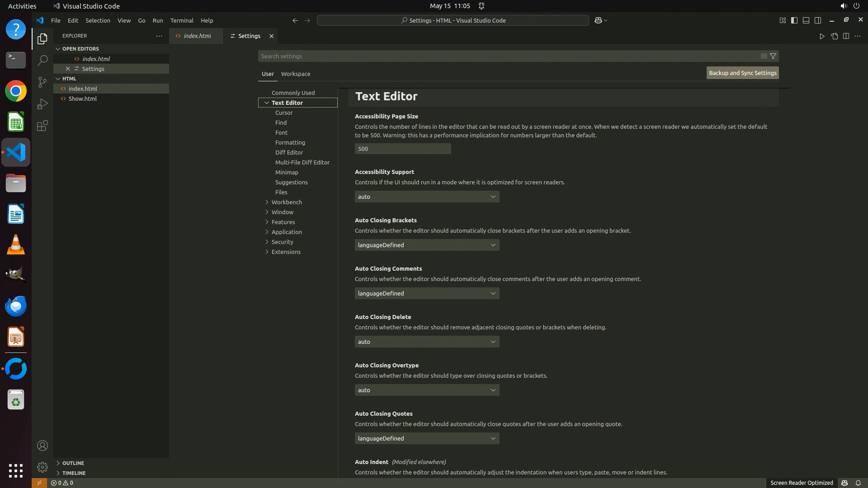This screenshot has width=868, height=488.
Task: Open the Search view in activity bar
Action: pos(42,60)
